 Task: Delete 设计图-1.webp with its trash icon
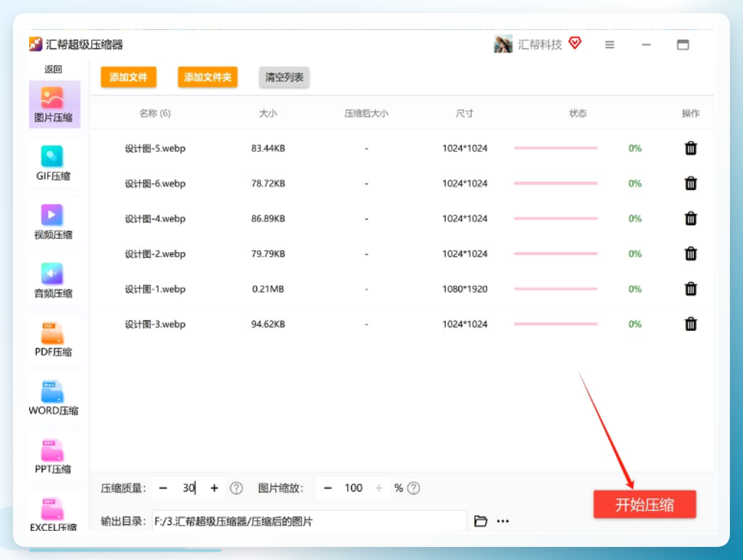(690, 289)
